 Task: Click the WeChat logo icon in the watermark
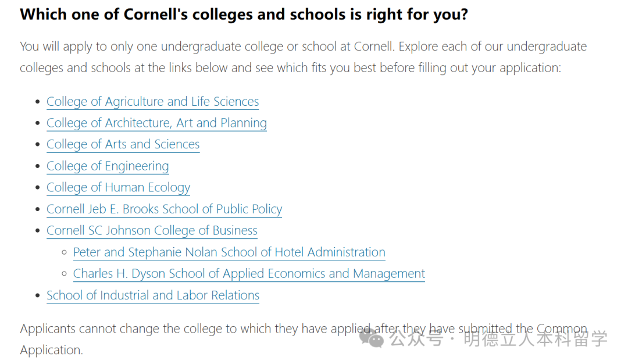click(371, 338)
